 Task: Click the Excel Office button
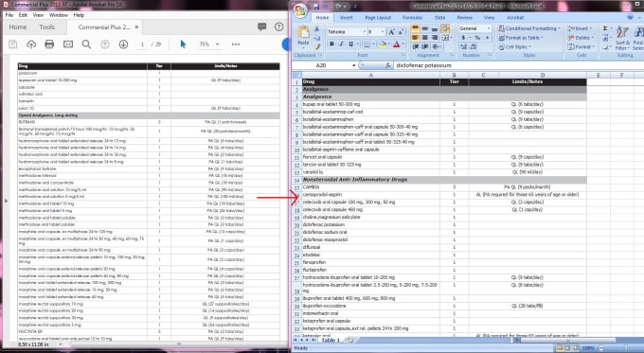click(x=300, y=10)
